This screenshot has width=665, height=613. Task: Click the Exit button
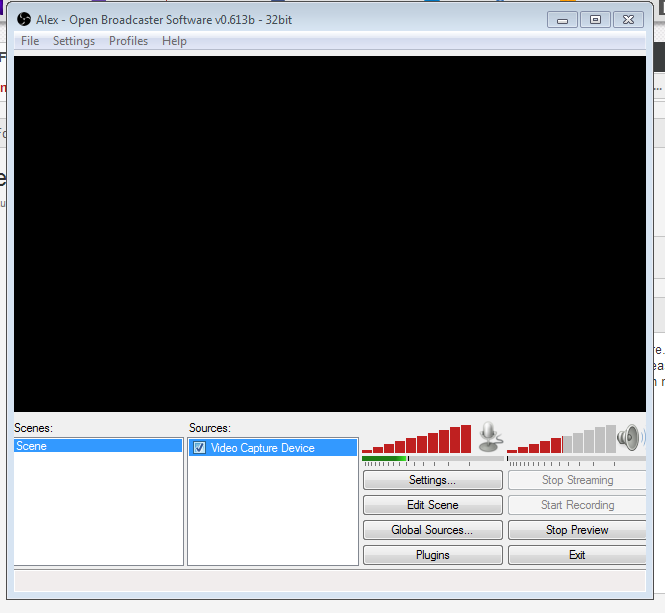[577, 555]
